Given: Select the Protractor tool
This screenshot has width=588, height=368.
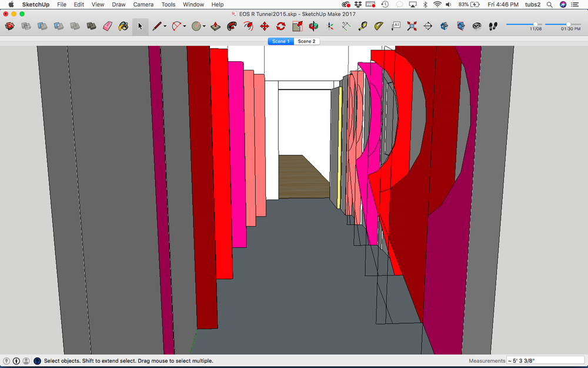Looking at the screenshot, I should tap(379, 26).
